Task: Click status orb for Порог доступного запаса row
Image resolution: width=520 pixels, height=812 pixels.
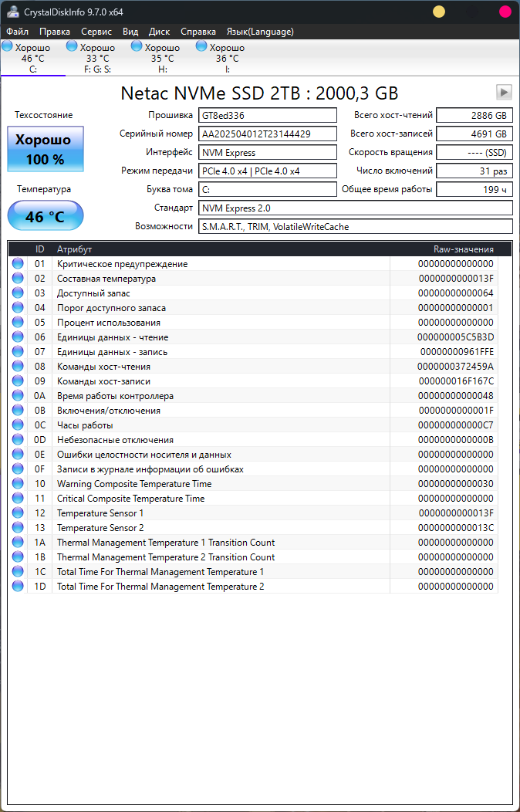Action: (18, 308)
